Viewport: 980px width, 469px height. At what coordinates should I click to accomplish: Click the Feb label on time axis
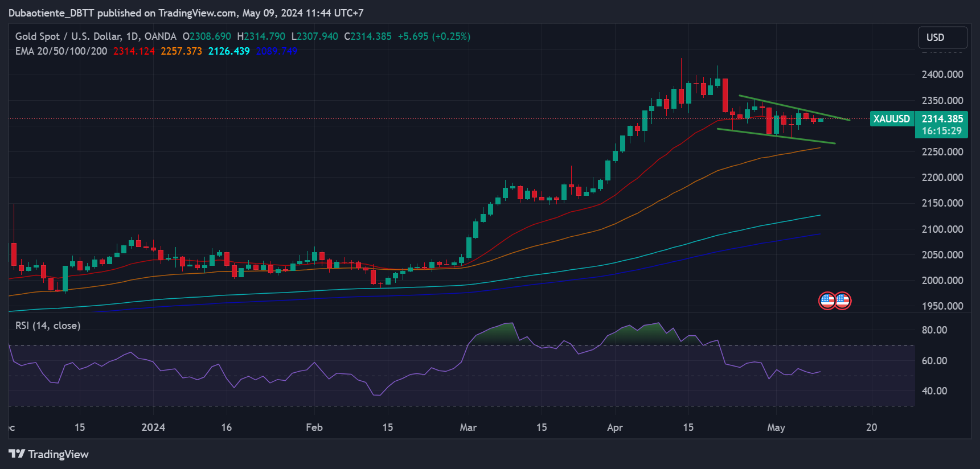point(314,427)
